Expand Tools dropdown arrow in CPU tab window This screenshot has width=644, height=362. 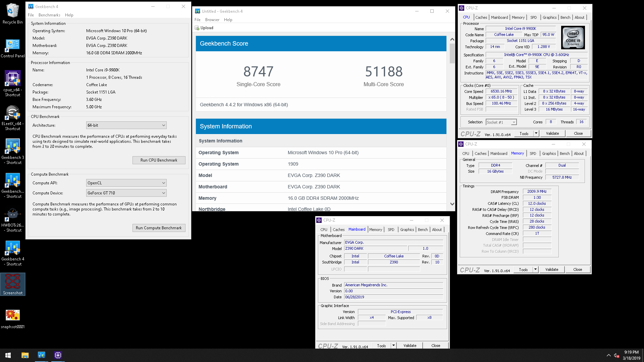click(536, 133)
